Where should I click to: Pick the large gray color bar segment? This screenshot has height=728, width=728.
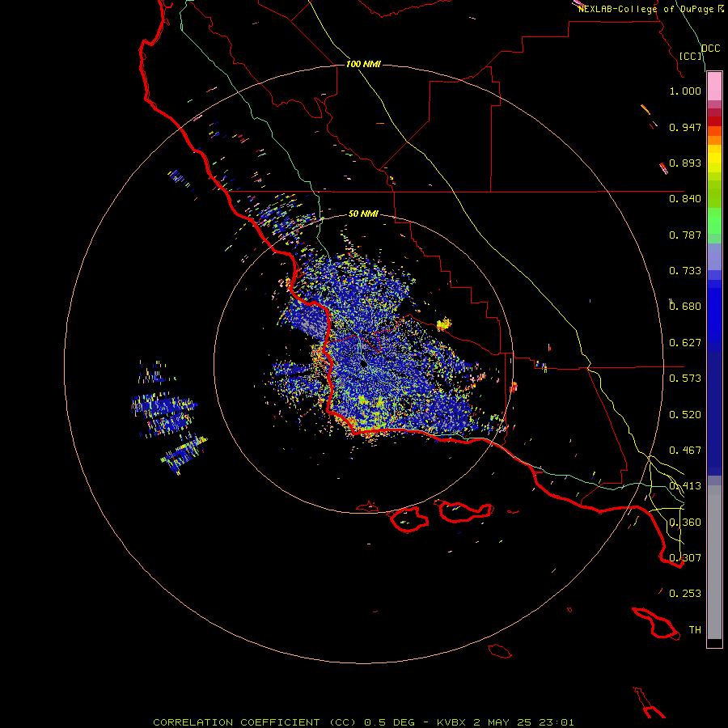pyautogui.click(x=714, y=562)
